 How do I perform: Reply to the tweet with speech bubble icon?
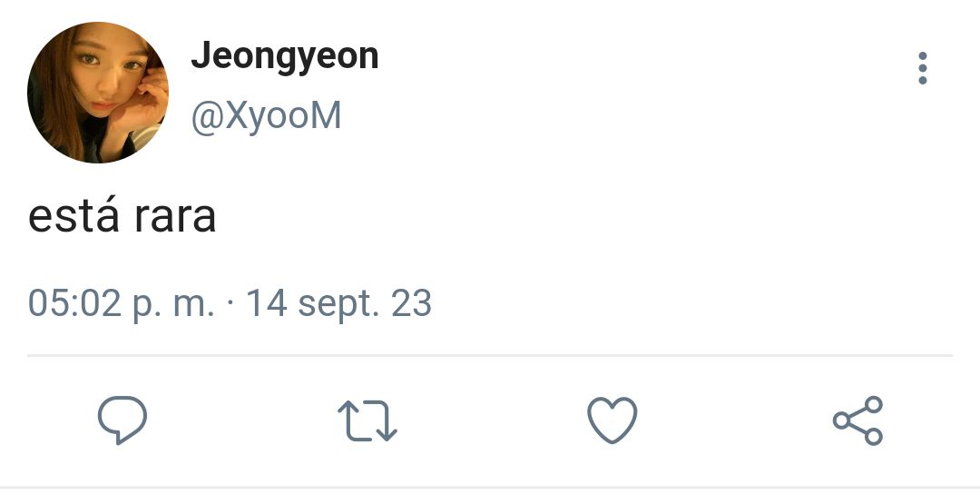pyautogui.click(x=122, y=420)
